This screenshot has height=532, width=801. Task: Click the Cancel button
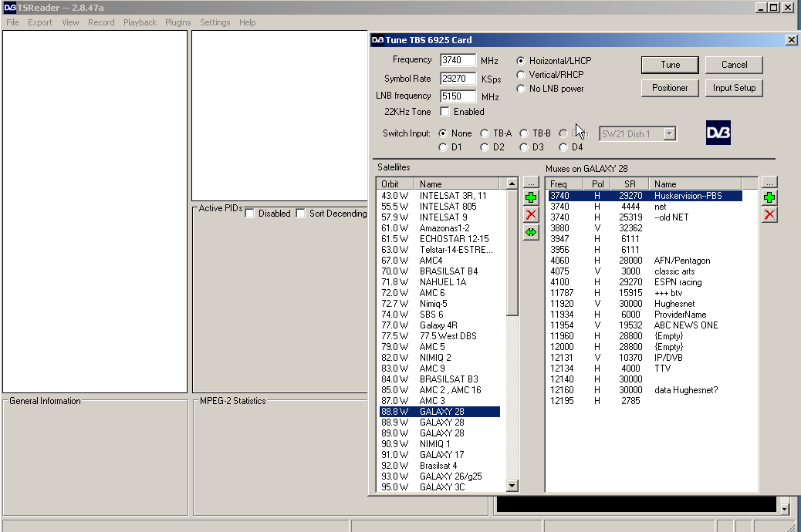(x=734, y=65)
